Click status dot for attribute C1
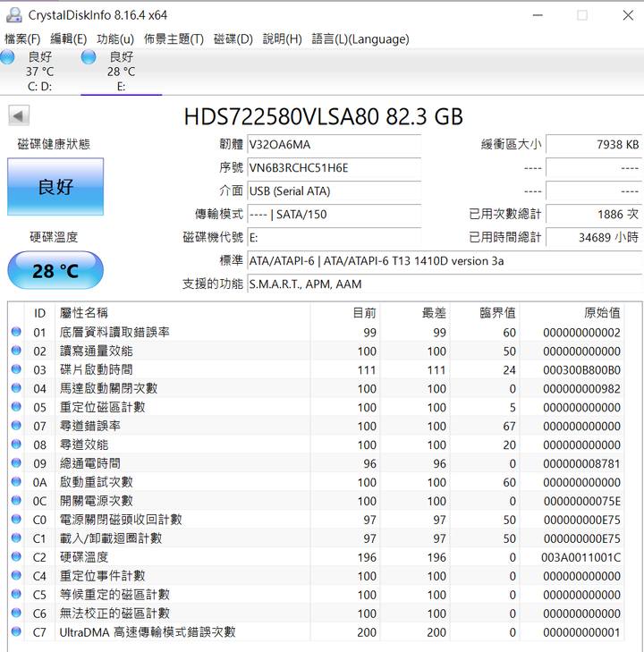The image size is (644, 652). coord(16,538)
